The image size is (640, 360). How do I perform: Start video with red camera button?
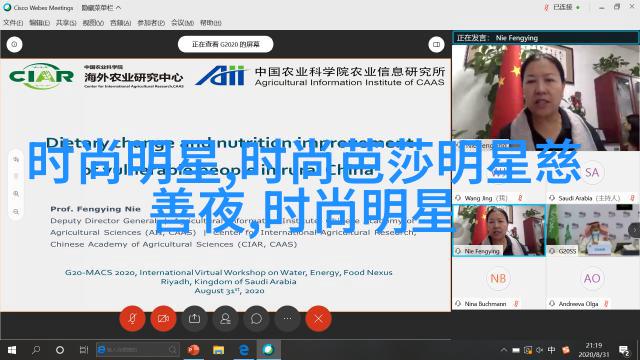(x=163, y=319)
